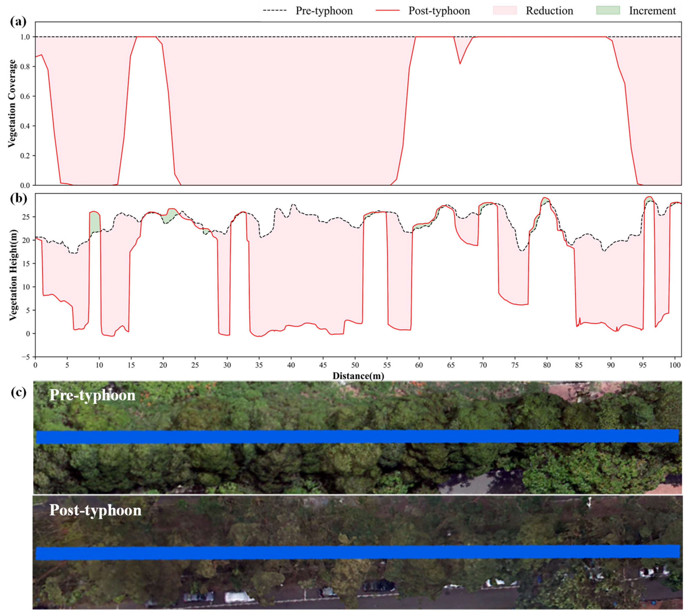Select the green Increment legend swatch
Image resolution: width=691 pixels, height=616 pixels.
click(608, 10)
